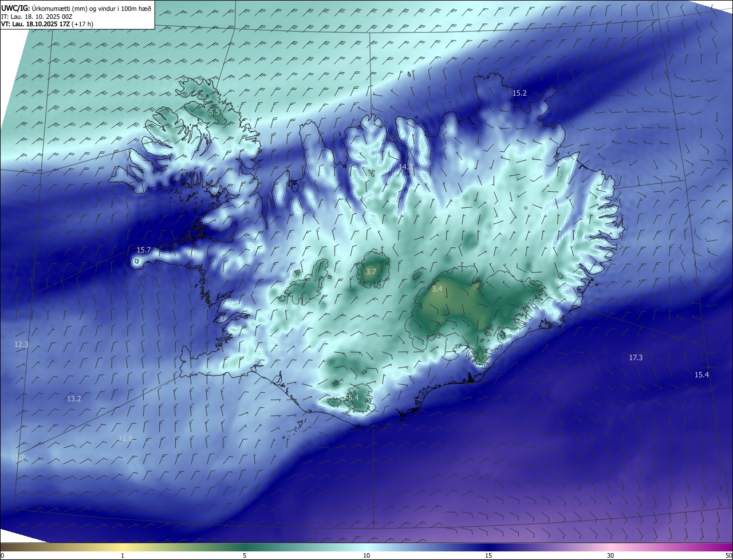733x560 pixels.
Task: Click the 15 tick on the color scale
Action: (x=488, y=555)
